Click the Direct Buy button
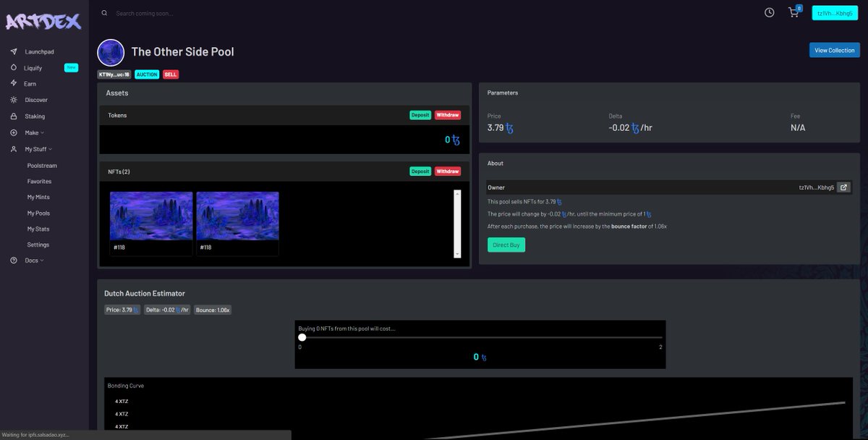 click(x=506, y=245)
